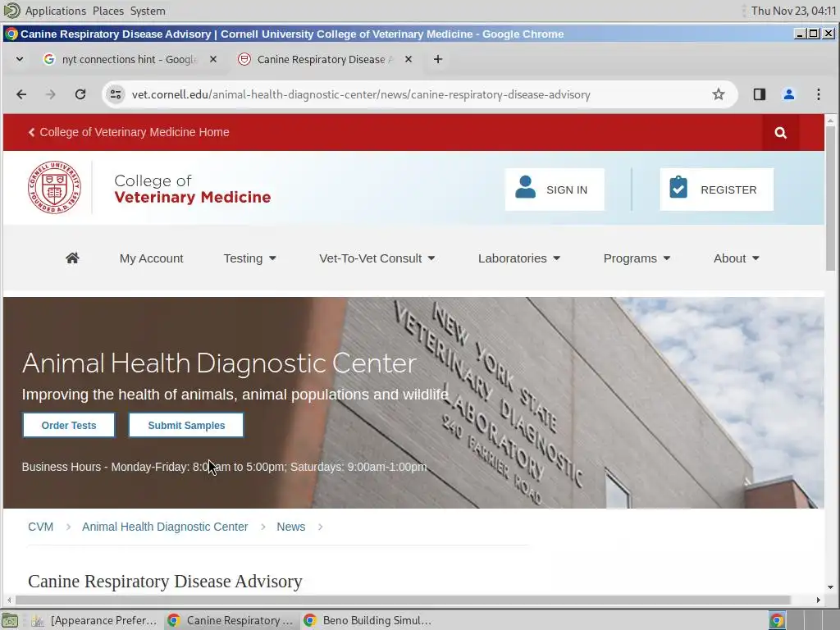The image size is (840, 630).
Task: Click the browser back arrow
Action: pos(21,95)
